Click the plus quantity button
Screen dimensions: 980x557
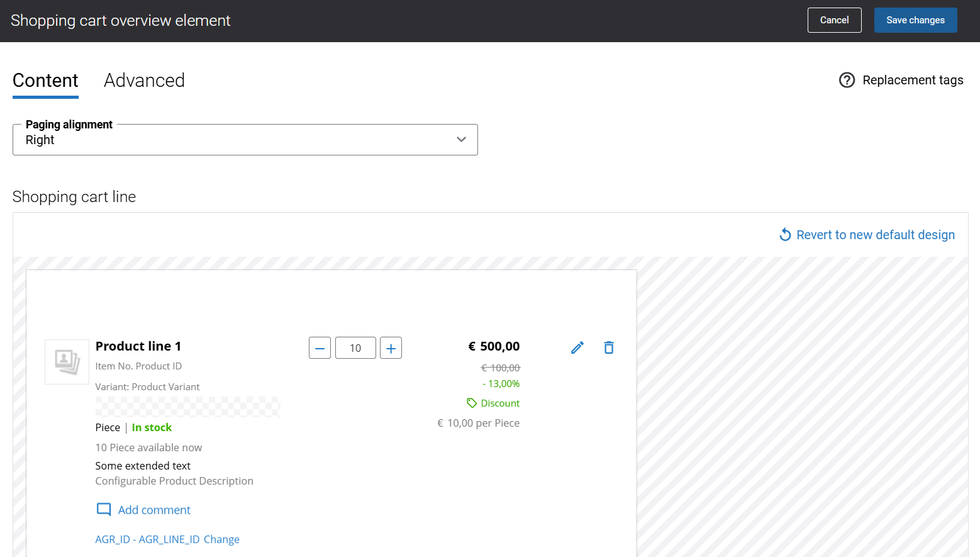click(x=391, y=348)
